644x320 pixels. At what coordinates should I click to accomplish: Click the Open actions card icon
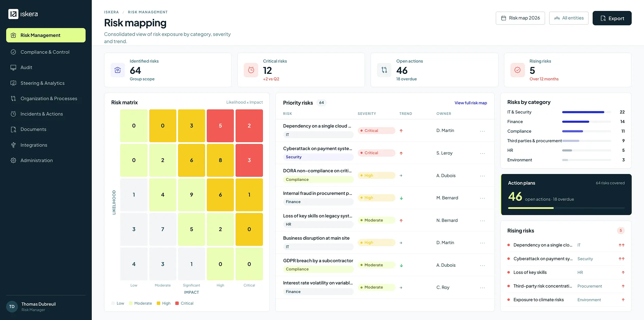pyautogui.click(x=384, y=70)
